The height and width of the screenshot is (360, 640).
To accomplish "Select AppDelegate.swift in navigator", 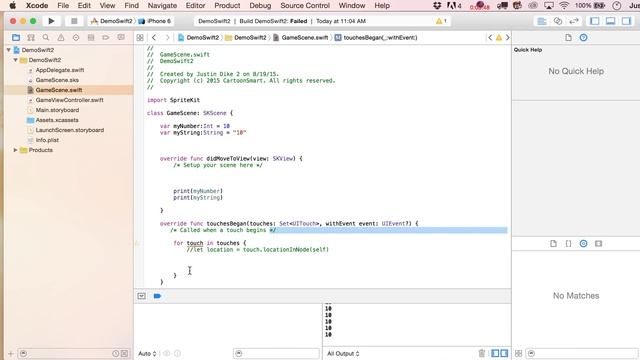I will pyautogui.click(x=60, y=70).
